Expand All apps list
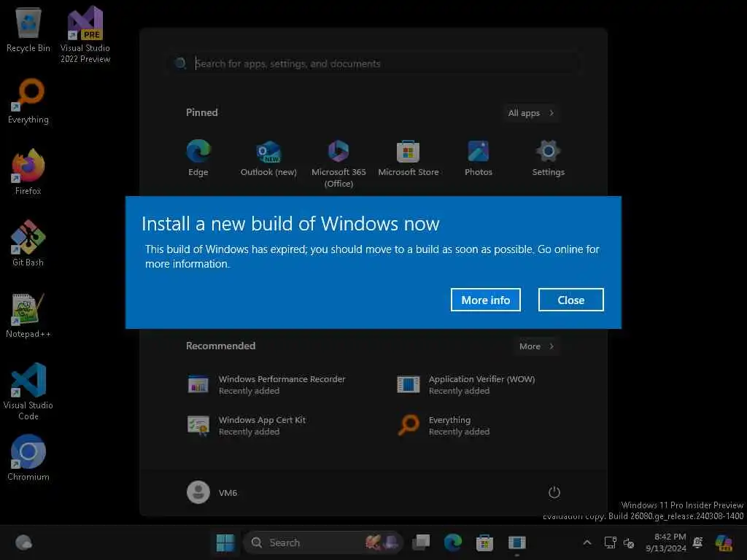The image size is (747, 560). coord(531,113)
